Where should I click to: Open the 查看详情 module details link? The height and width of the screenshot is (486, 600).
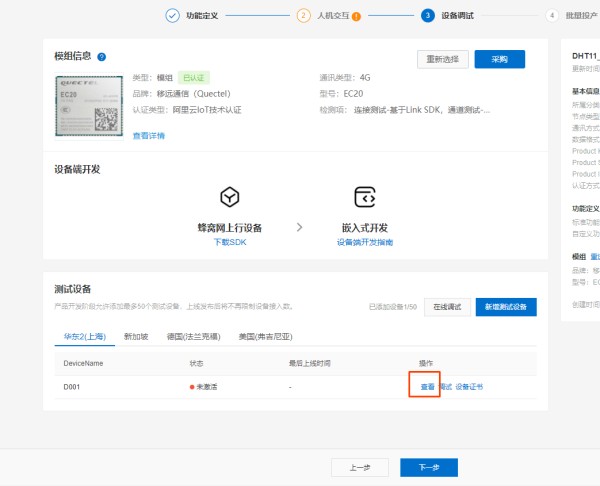pyautogui.click(x=149, y=135)
